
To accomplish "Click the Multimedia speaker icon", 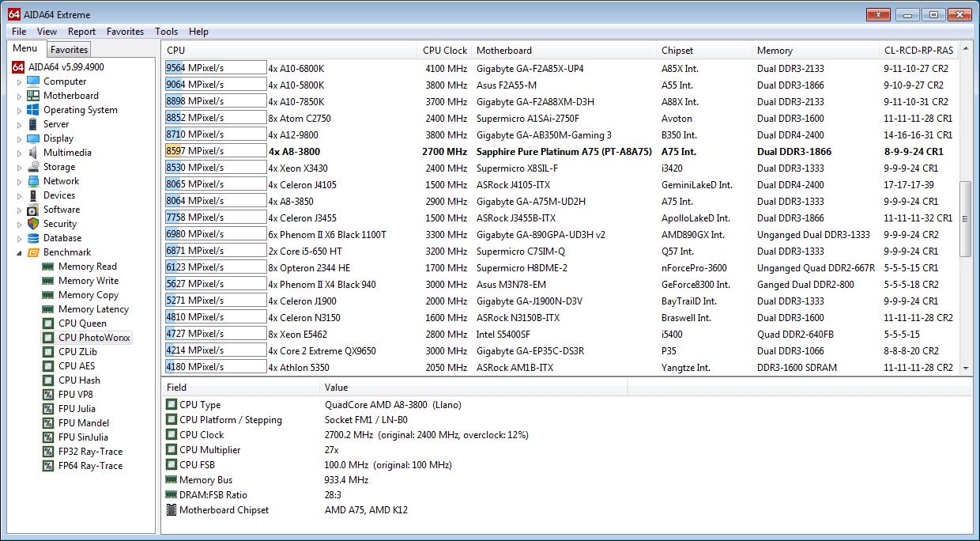I will [33, 153].
